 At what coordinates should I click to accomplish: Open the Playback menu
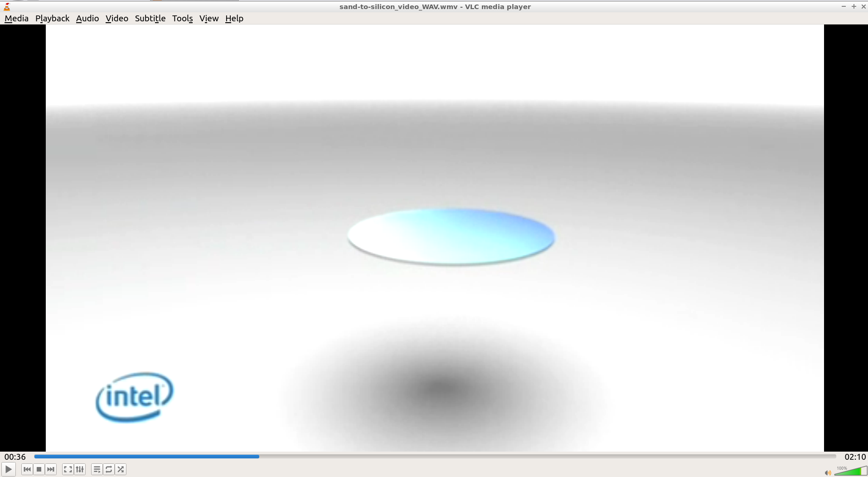(52, 18)
